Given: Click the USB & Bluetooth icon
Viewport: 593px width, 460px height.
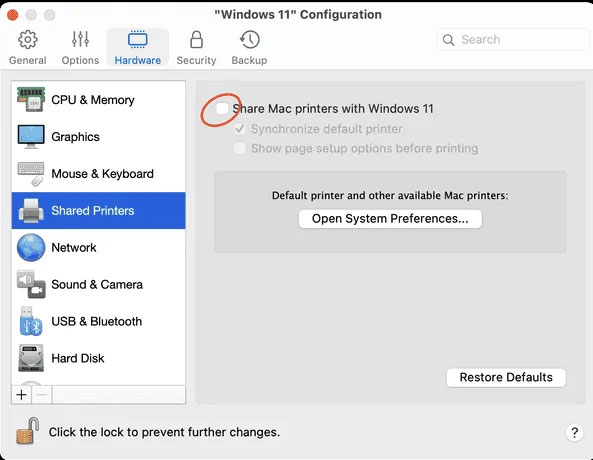Looking at the screenshot, I should [x=31, y=321].
